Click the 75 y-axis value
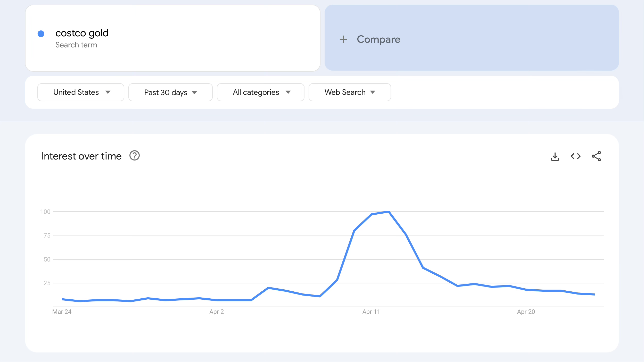Screen dimensions: 644x362 (x=47, y=235)
